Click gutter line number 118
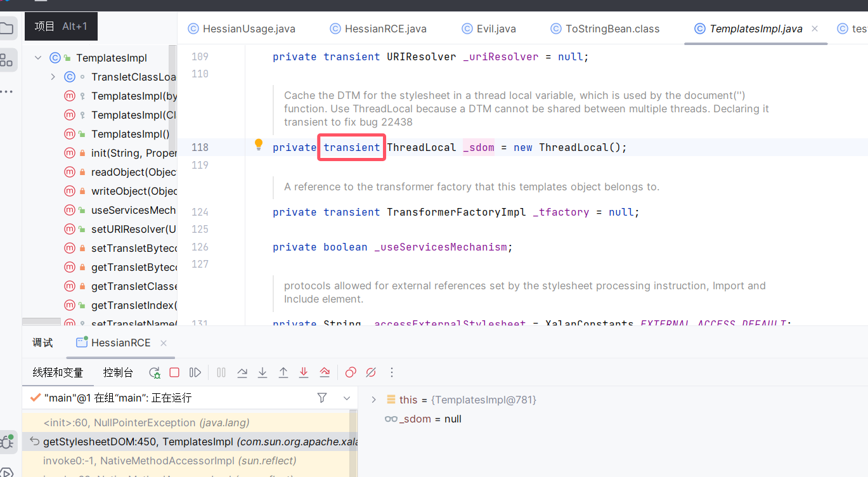This screenshot has height=477, width=868. click(200, 147)
